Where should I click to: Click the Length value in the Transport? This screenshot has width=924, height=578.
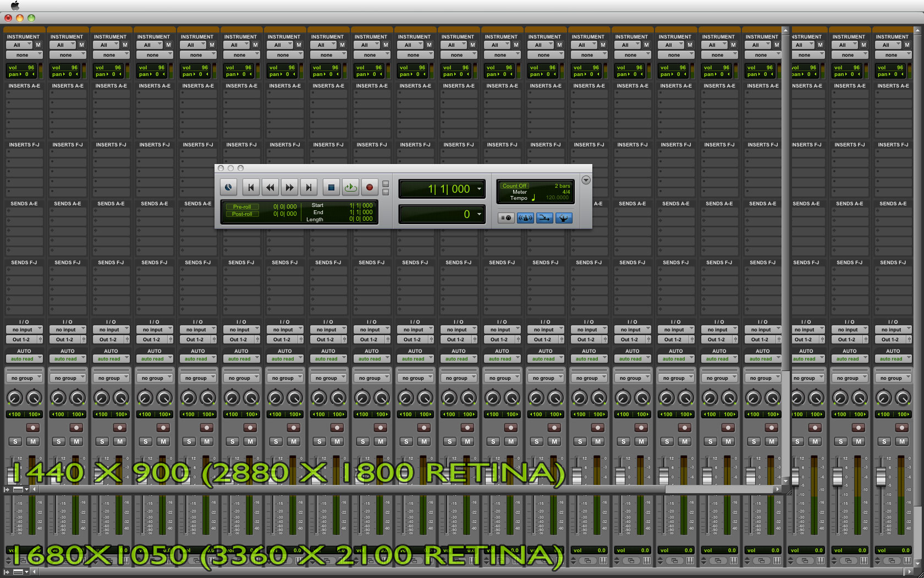click(361, 219)
